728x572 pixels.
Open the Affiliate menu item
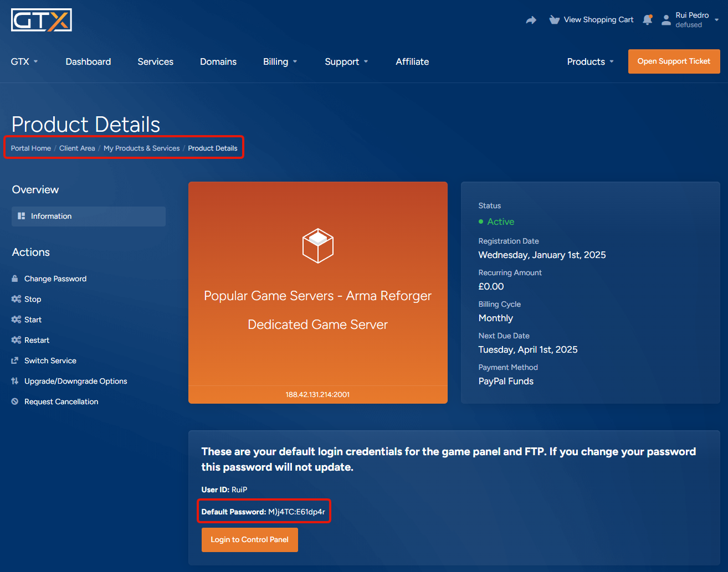tap(412, 61)
